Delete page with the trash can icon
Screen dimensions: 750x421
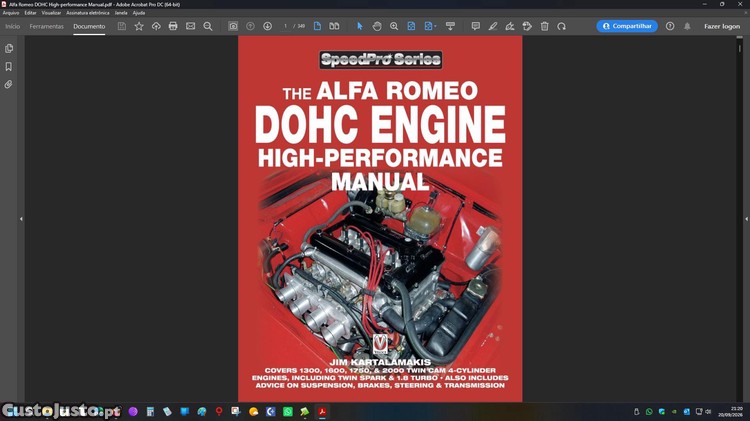coord(544,26)
